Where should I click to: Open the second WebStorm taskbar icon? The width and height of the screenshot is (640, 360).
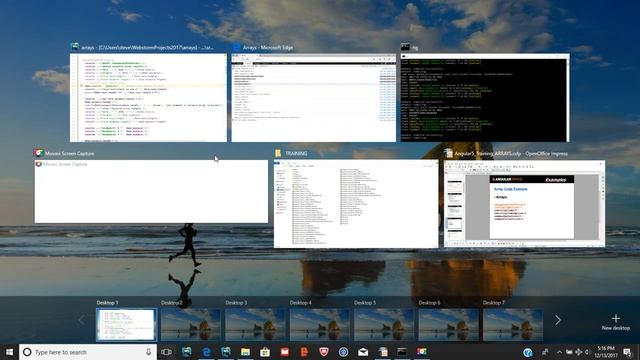pos(226,352)
